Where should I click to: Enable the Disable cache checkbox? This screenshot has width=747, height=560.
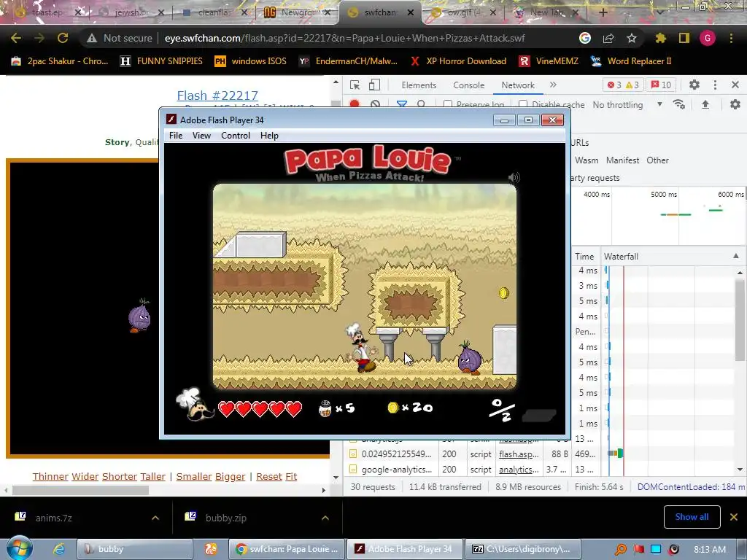[523, 104]
